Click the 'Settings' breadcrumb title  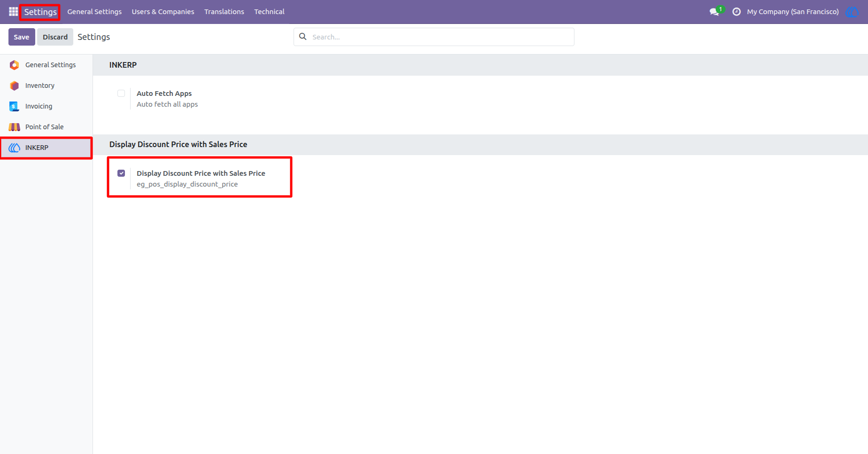click(x=94, y=37)
